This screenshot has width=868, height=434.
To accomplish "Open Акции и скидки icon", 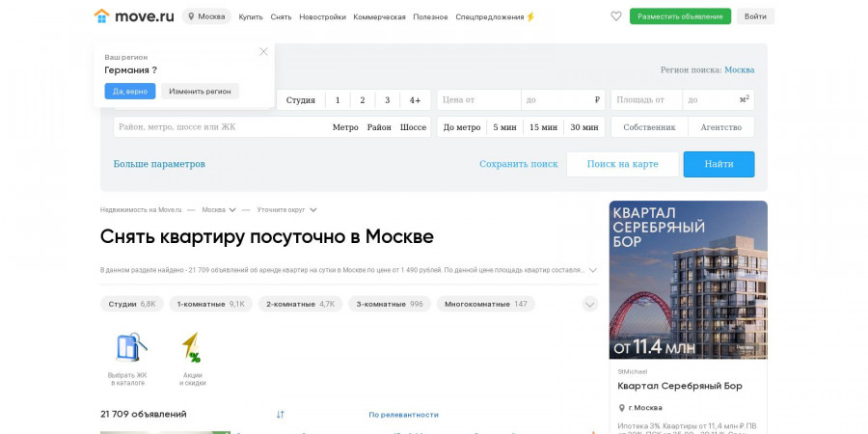I will tap(192, 347).
